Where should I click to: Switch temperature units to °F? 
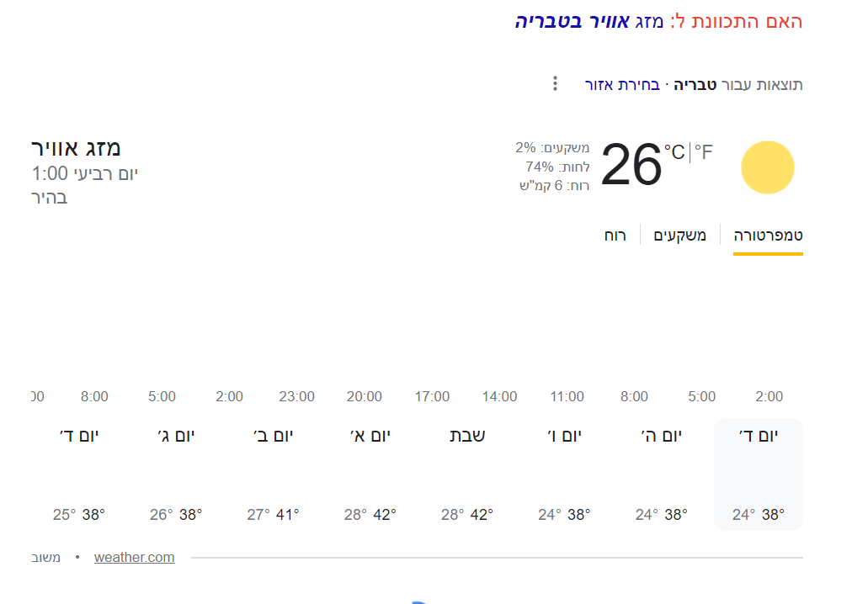pyautogui.click(x=703, y=152)
